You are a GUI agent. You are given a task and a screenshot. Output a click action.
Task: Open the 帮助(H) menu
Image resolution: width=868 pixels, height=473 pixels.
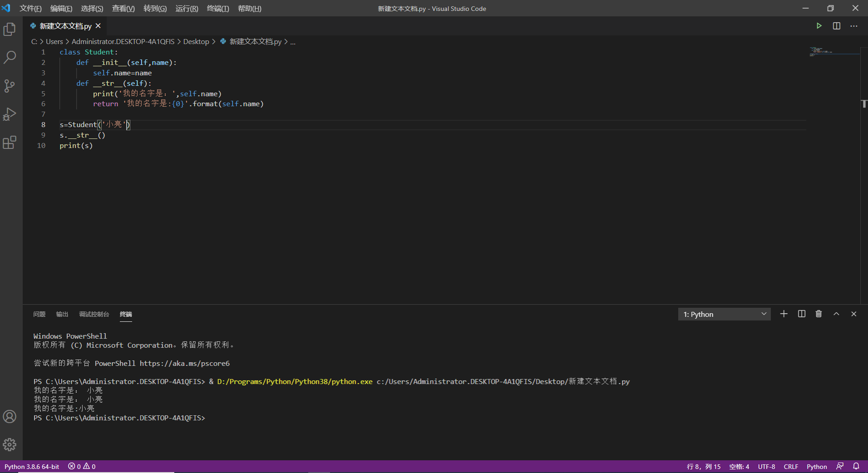tap(250, 9)
